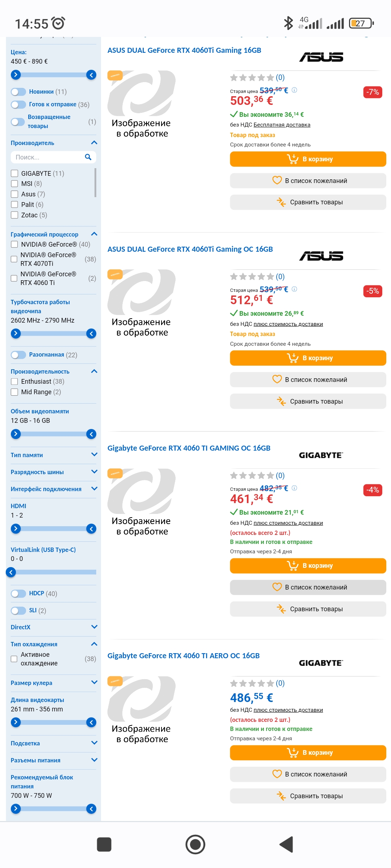
Task: Enable the Новинки toggle switch
Action: pyautogui.click(x=18, y=92)
